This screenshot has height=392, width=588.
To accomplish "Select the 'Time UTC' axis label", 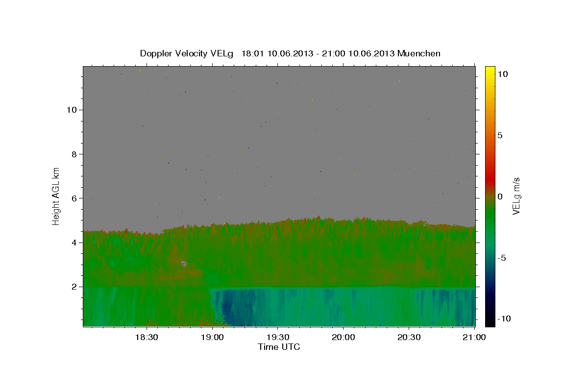I will coord(279,347).
